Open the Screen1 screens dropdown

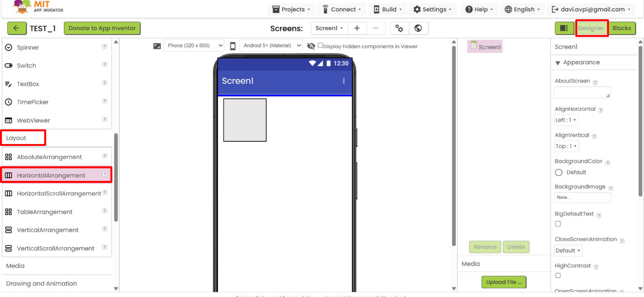(x=329, y=28)
